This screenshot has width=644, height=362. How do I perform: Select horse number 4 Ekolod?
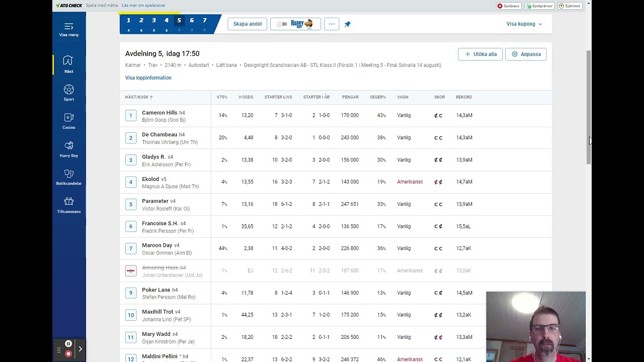pos(131,182)
